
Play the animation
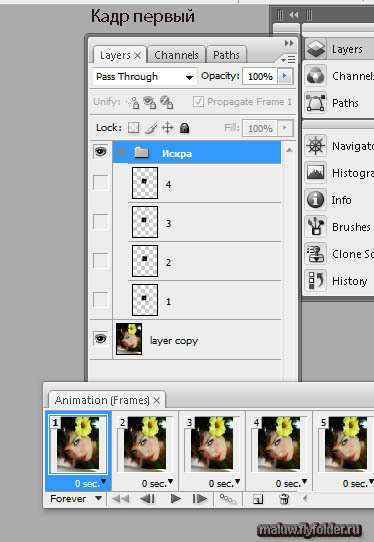click(x=176, y=499)
